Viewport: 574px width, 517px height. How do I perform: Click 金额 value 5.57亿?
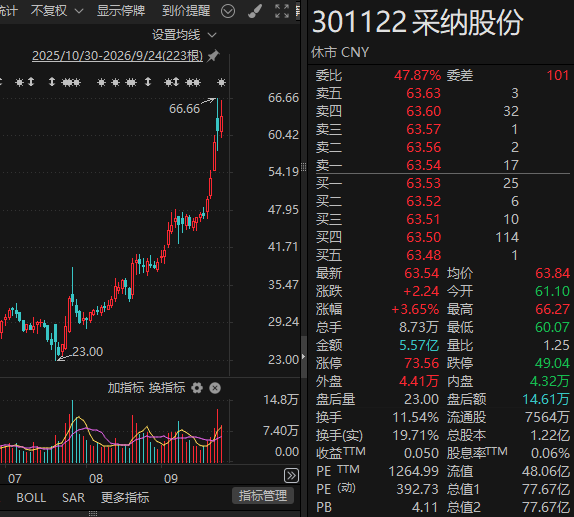(x=419, y=345)
